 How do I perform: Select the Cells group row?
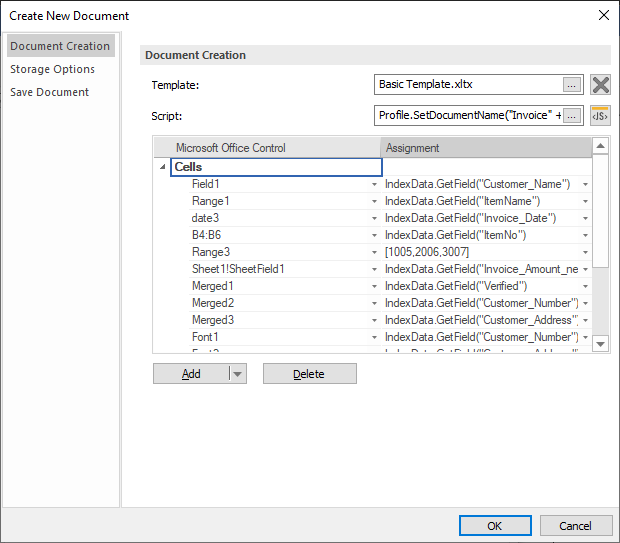(276, 167)
